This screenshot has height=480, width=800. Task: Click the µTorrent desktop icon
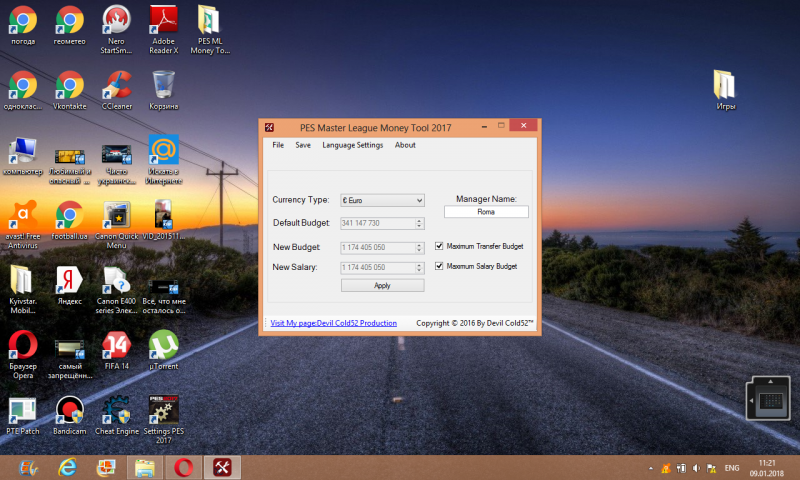click(x=163, y=351)
